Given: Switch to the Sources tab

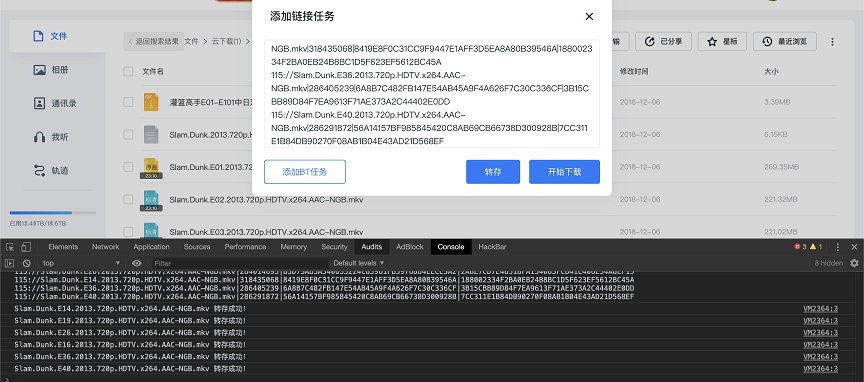Looking at the screenshot, I should [x=197, y=247].
